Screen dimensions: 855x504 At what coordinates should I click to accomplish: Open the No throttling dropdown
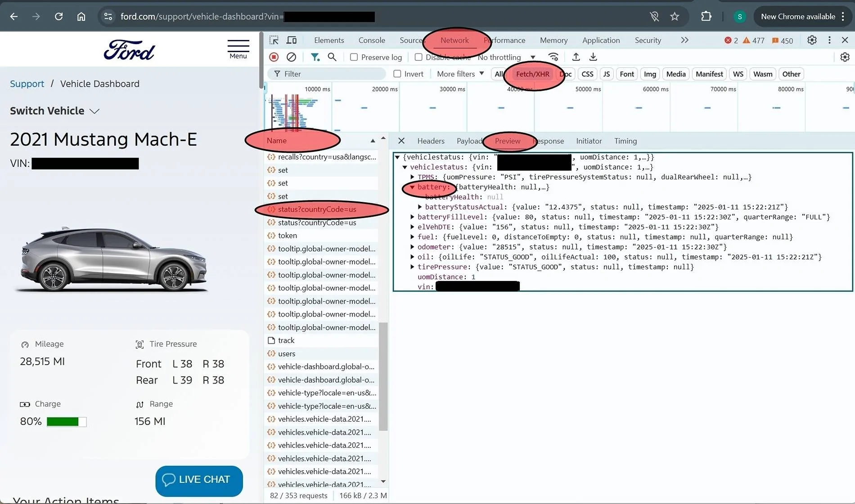tap(507, 57)
